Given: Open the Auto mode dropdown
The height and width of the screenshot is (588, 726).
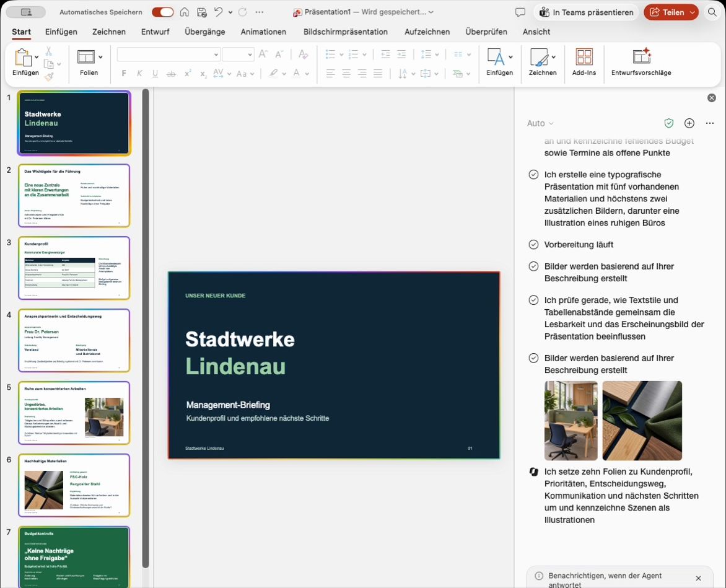Looking at the screenshot, I should [x=540, y=123].
